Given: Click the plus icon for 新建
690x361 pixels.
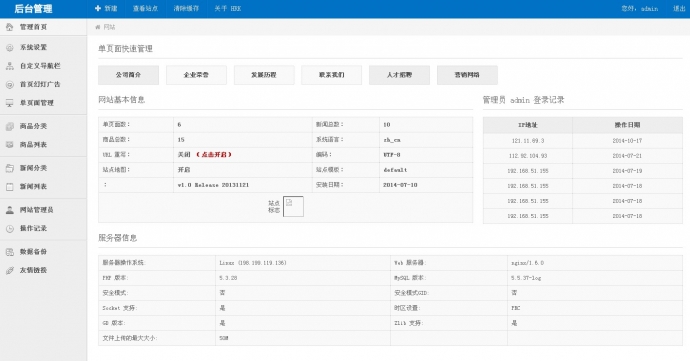Looking at the screenshot, I should pyautogui.click(x=98, y=8).
